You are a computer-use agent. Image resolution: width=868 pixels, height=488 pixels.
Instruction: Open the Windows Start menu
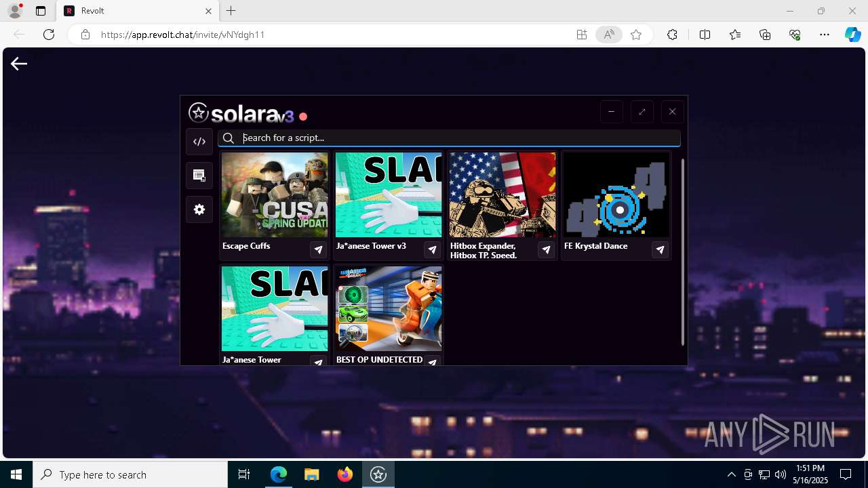click(x=16, y=474)
